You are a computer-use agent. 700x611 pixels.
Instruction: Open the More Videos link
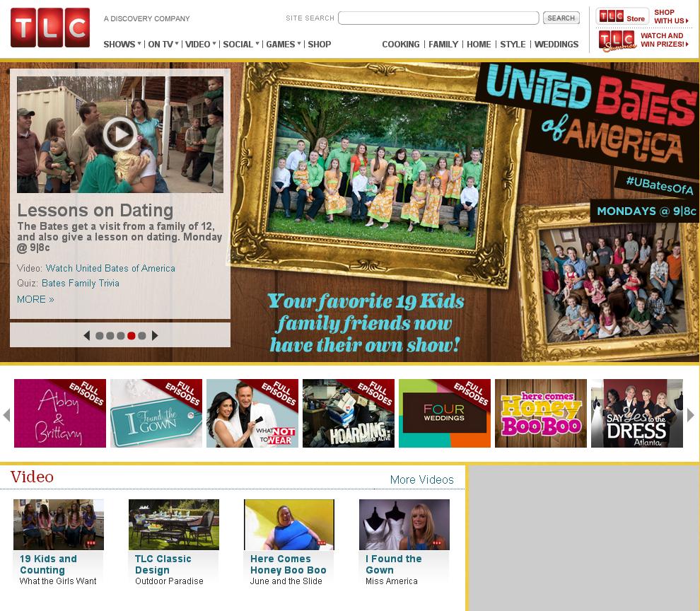[x=422, y=479]
